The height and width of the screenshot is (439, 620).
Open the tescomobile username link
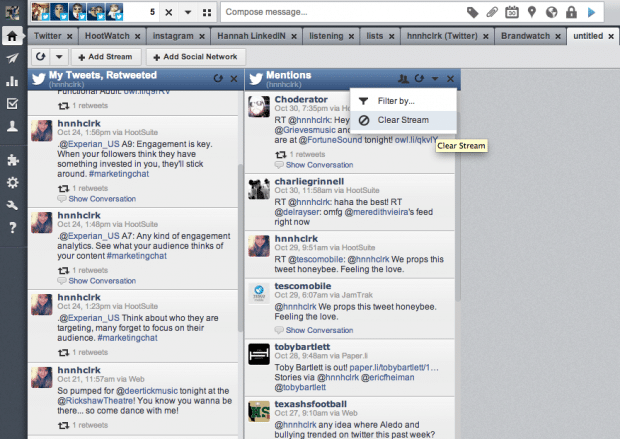(303, 286)
